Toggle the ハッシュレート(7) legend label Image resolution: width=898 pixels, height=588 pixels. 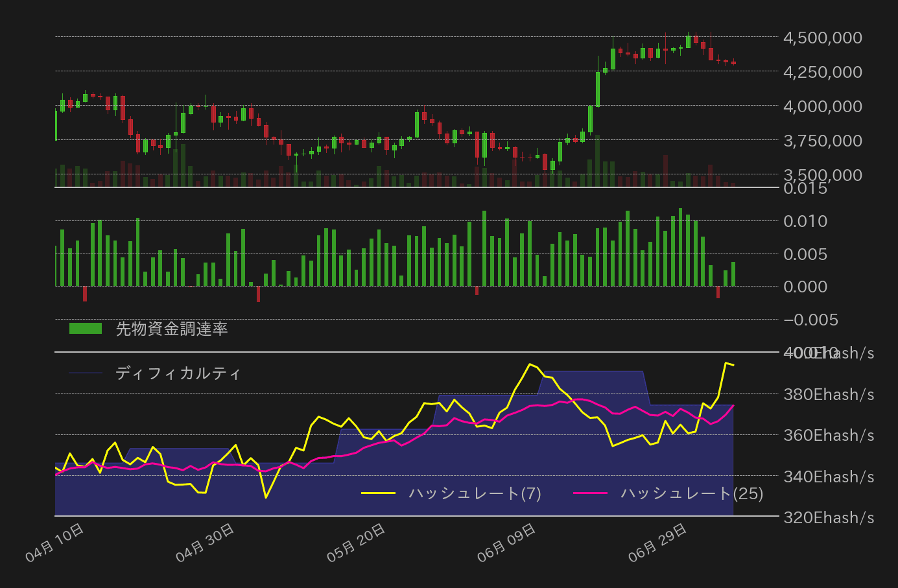[x=475, y=493]
